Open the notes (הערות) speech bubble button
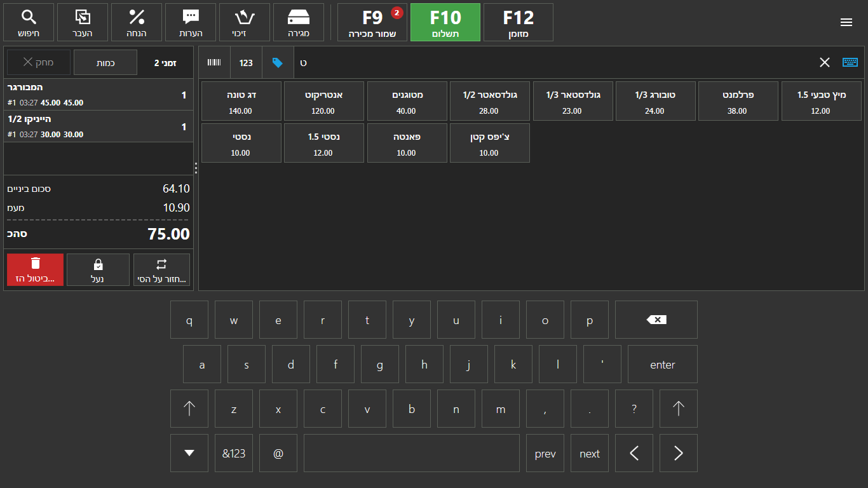The height and width of the screenshot is (488, 868). 191,22
